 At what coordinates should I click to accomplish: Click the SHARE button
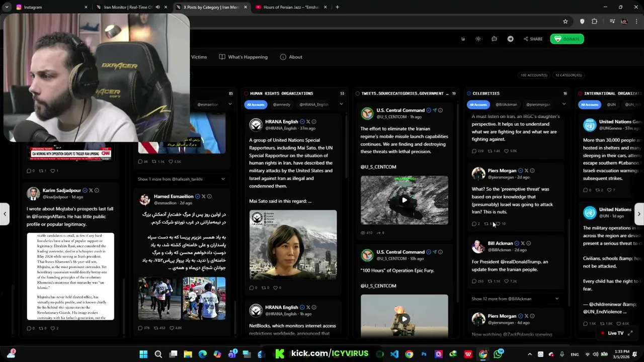point(533,39)
